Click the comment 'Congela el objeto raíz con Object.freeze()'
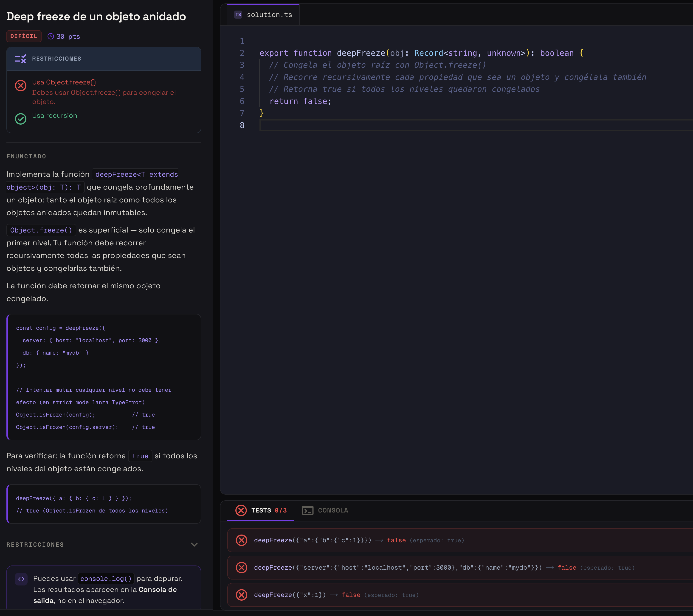The width and height of the screenshot is (693, 616). point(378,65)
